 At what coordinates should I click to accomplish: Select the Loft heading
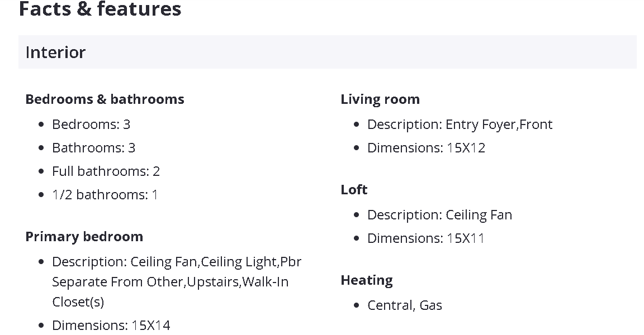(354, 190)
